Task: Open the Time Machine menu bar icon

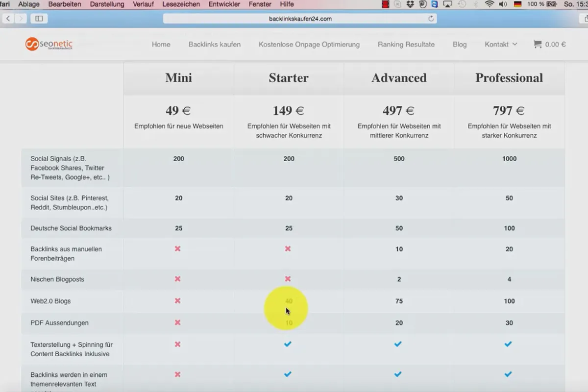Action: [462, 4]
